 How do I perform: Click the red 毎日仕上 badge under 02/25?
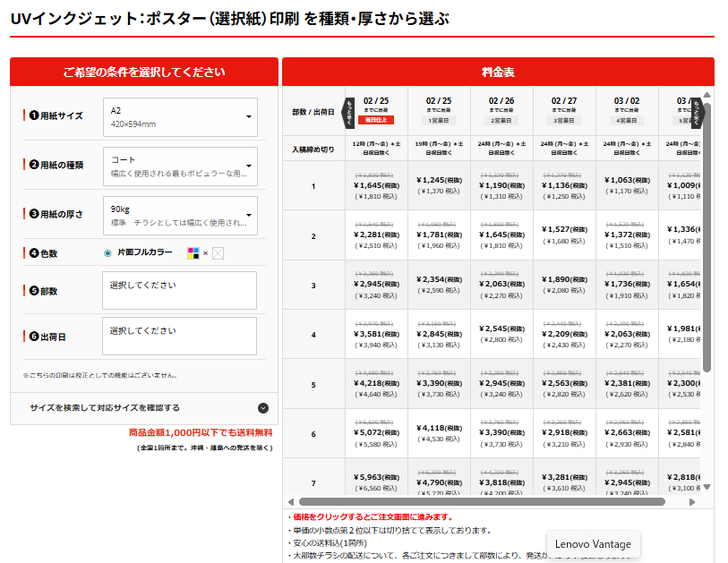(376, 120)
